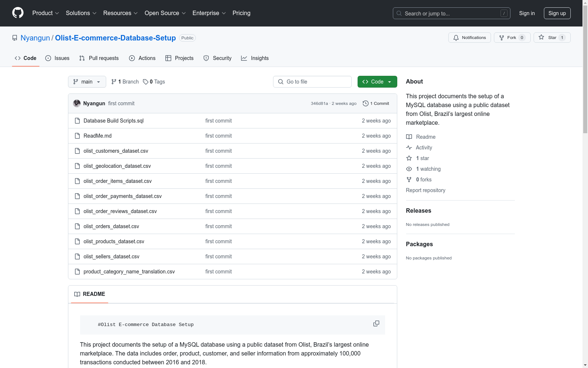This screenshot has height=368, width=588.
Task: Click the Go to file search field
Action: (x=312, y=82)
